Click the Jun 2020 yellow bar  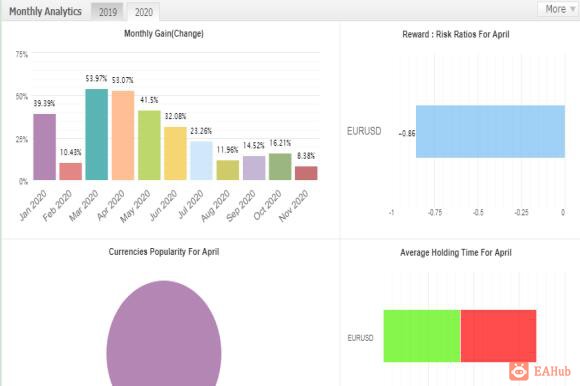[x=175, y=153]
